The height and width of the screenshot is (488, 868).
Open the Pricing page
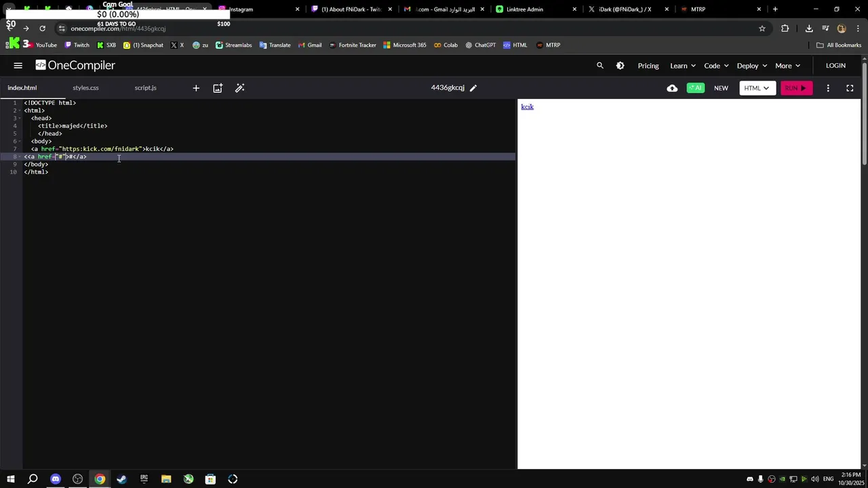[x=648, y=66]
